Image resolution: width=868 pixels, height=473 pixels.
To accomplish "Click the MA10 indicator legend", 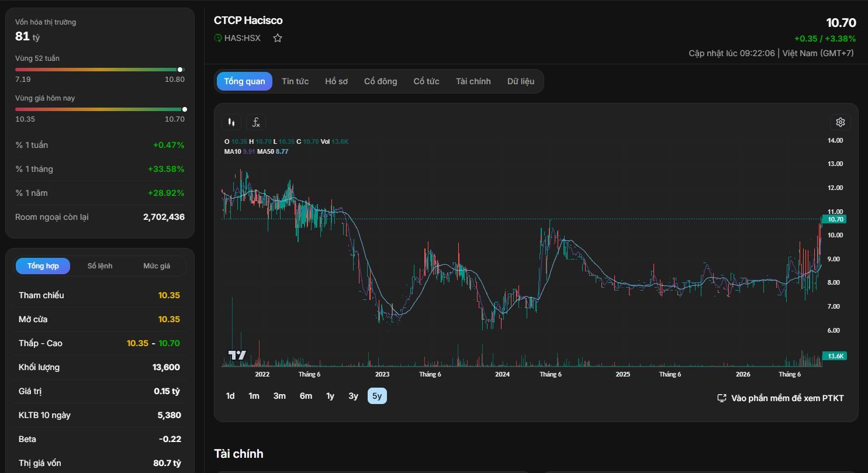I will [x=240, y=151].
